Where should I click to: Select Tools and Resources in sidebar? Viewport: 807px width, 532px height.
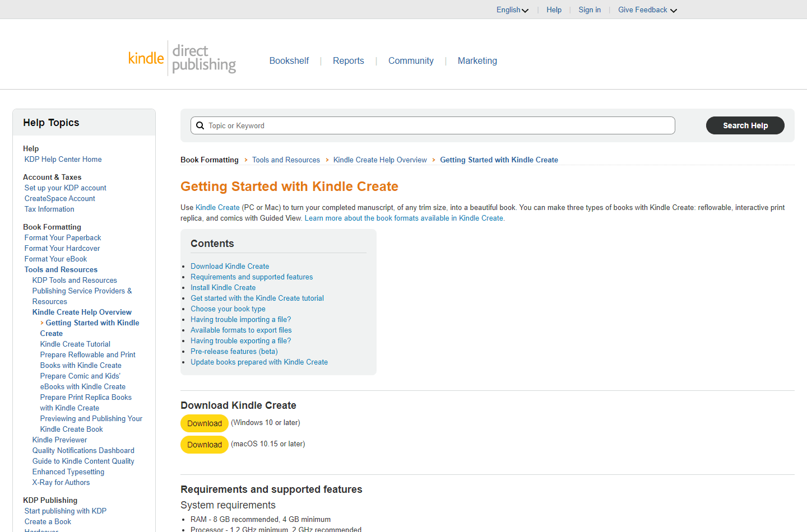click(61, 269)
